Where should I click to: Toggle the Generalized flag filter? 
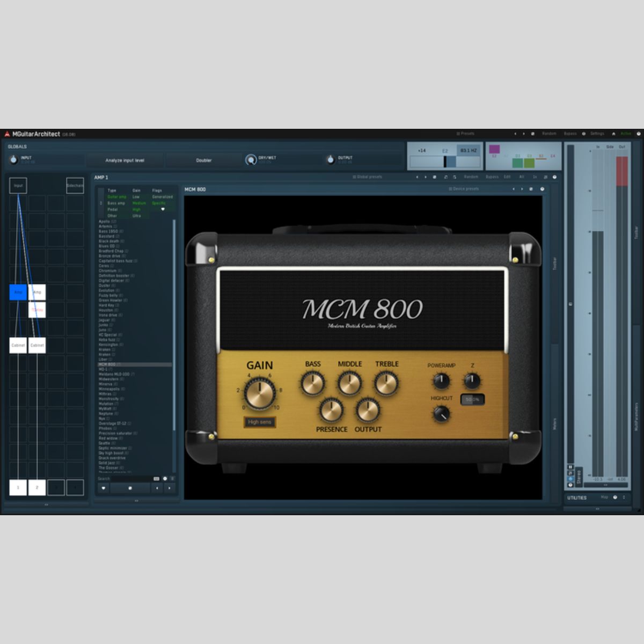point(163,197)
